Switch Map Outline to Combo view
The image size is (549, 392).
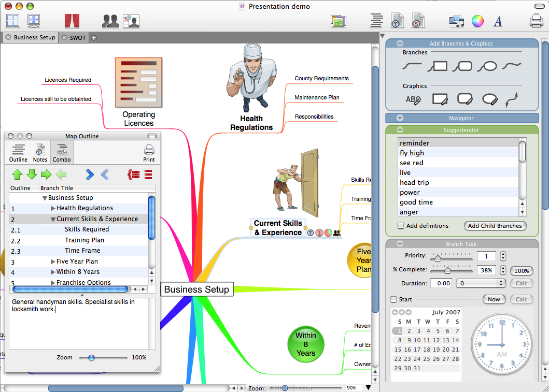(62, 153)
